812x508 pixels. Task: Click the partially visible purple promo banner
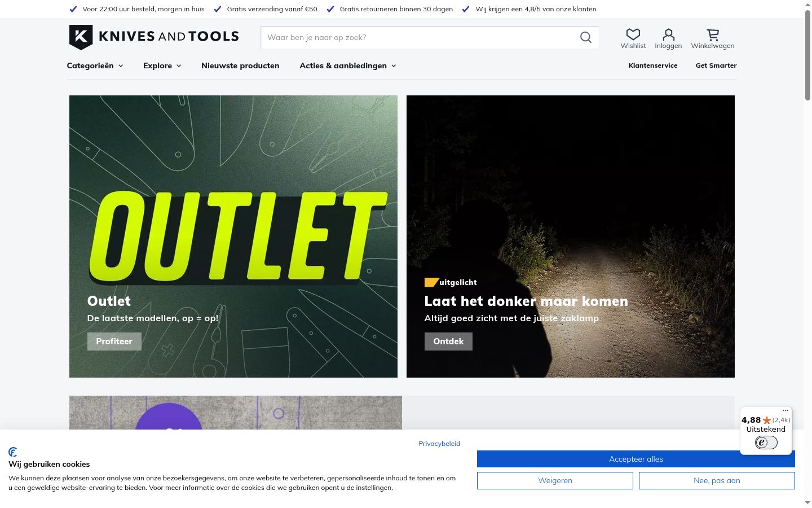pyautogui.click(x=236, y=413)
